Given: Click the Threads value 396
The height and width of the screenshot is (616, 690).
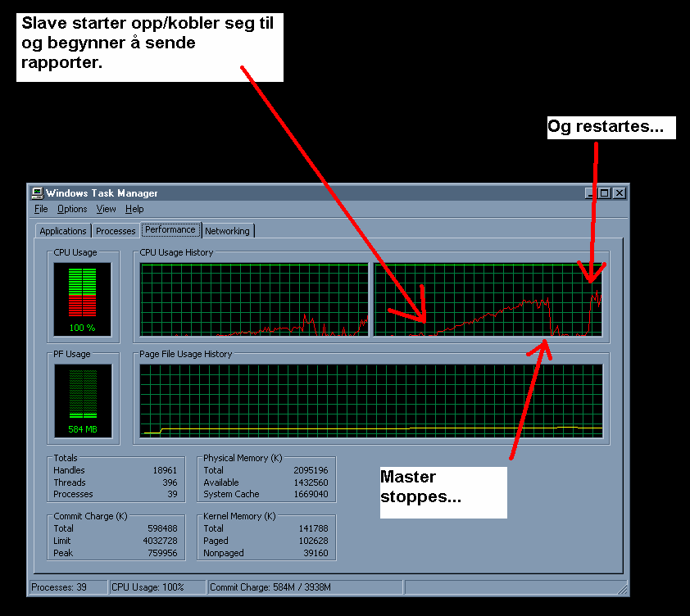Looking at the screenshot, I should 170,482.
